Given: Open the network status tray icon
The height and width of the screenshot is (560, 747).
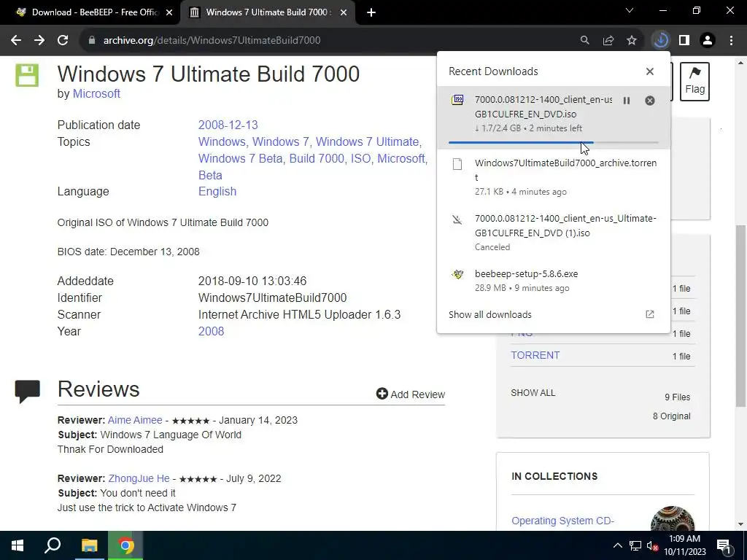Looking at the screenshot, I should tap(635, 545).
